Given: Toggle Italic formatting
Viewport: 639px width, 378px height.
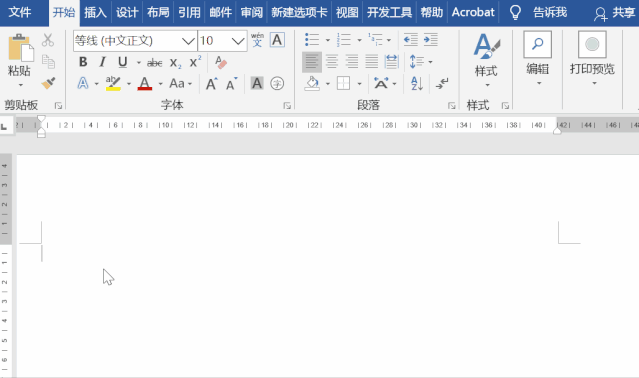Looking at the screenshot, I should [102, 62].
